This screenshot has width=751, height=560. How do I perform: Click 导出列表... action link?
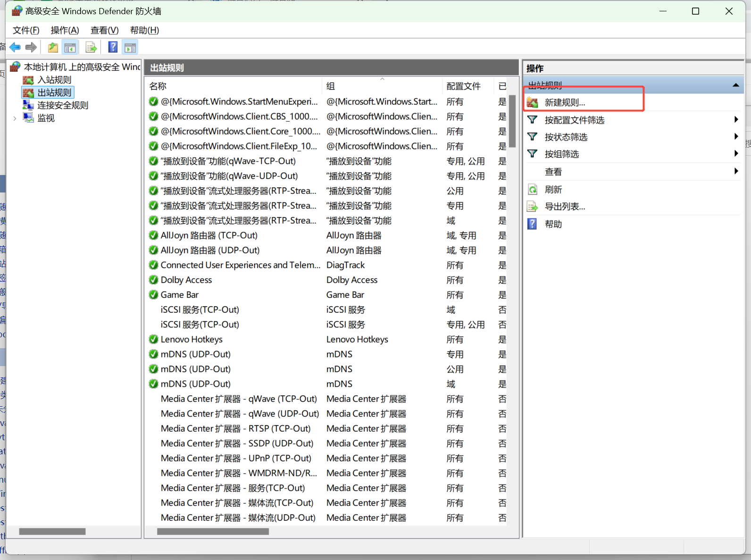click(565, 207)
